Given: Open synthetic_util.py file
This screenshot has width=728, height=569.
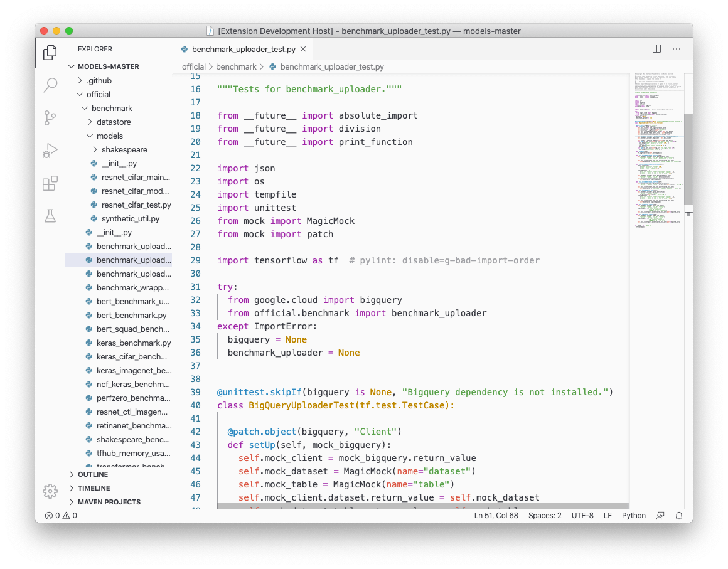Looking at the screenshot, I should [119, 218].
